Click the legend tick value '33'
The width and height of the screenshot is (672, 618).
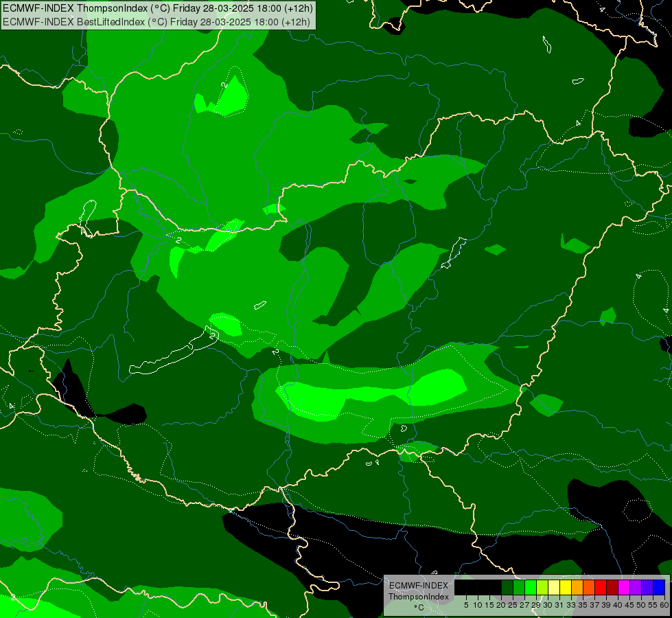point(571,605)
